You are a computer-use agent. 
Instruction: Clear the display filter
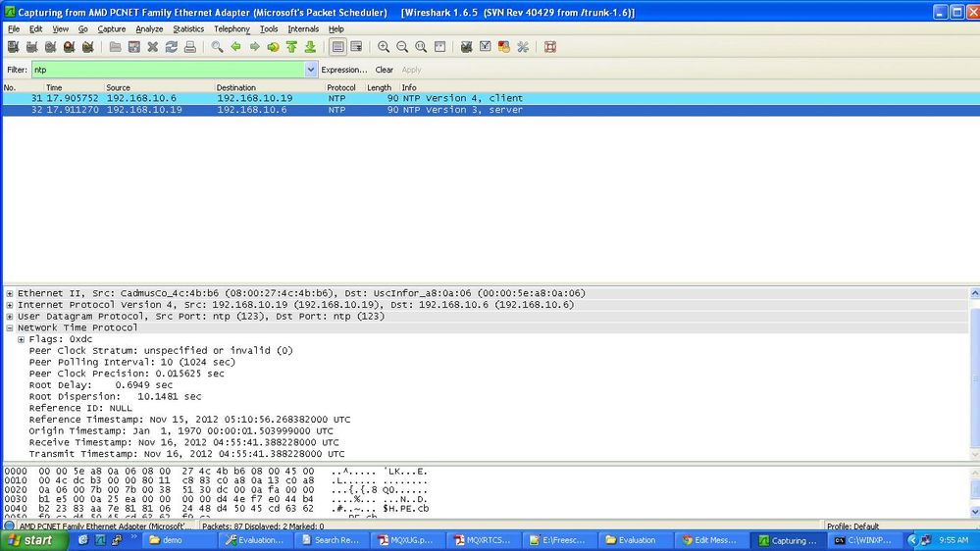[x=384, y=70]
